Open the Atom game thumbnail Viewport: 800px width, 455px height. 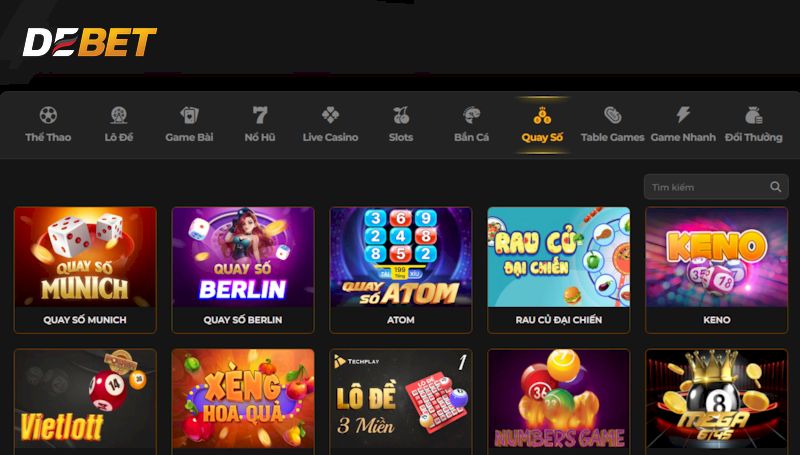click(x=401, y=257)
